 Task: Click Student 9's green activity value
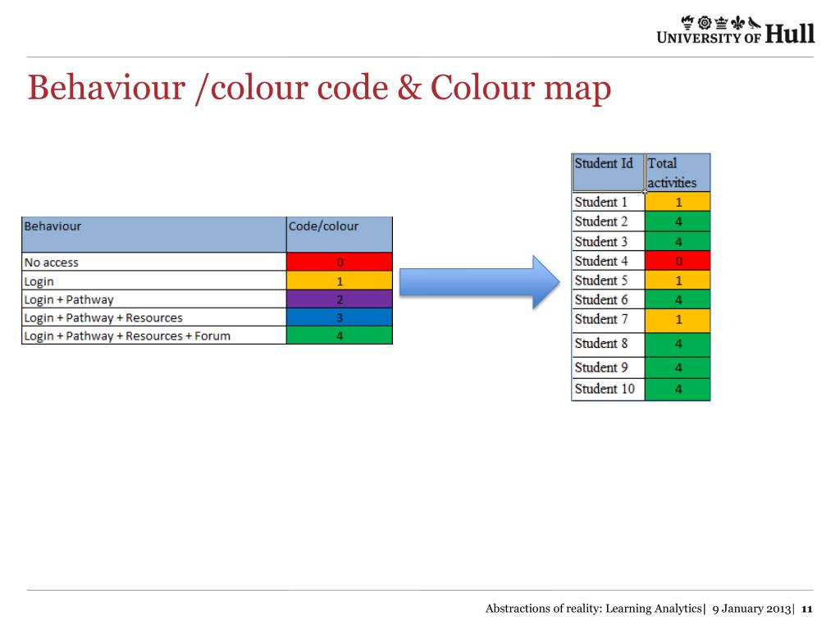[678, 367]
